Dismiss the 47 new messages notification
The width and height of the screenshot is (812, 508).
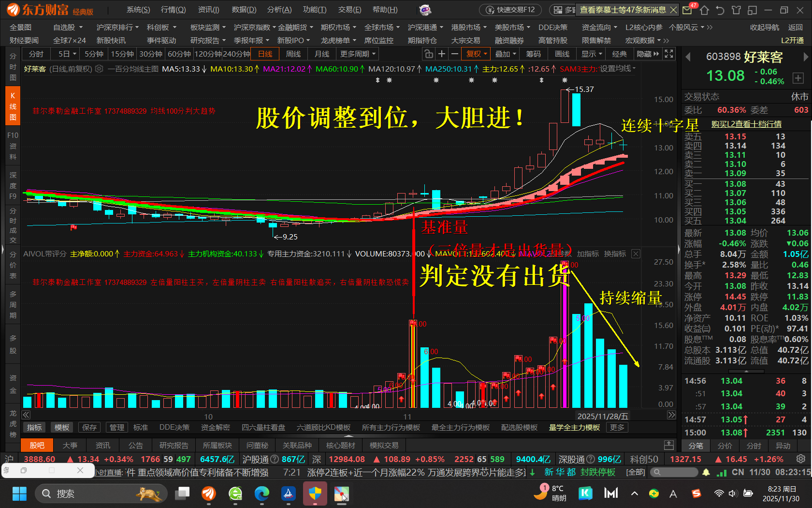tap(674, 10)
